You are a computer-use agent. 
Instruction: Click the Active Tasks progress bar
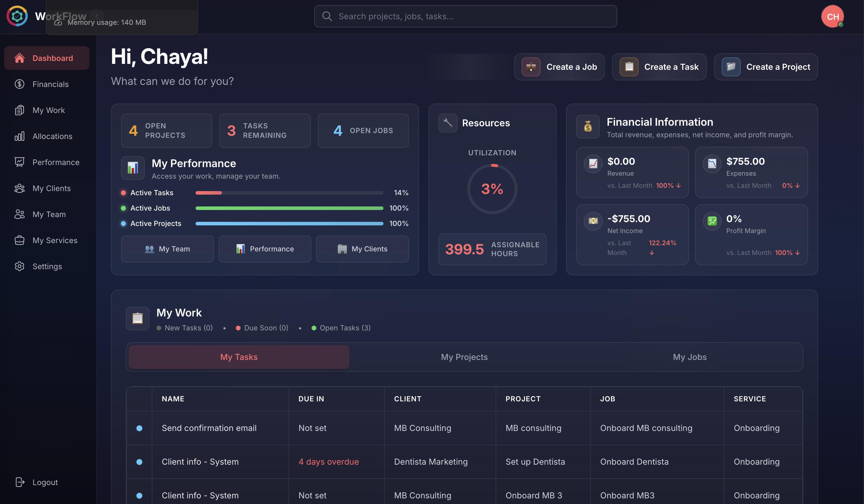pos(289,193)
